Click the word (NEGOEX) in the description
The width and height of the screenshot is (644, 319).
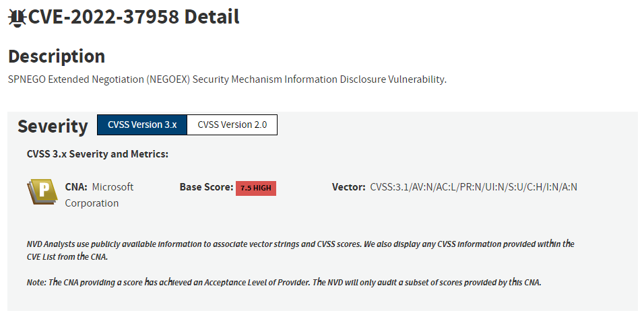coord(168,79)
